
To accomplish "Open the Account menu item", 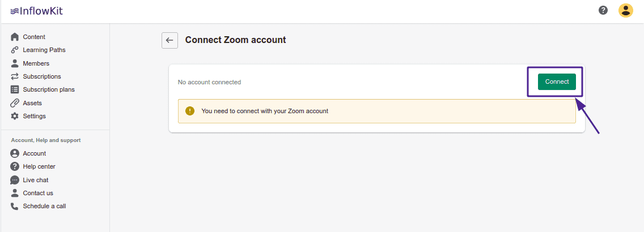I will coord(34,153).
